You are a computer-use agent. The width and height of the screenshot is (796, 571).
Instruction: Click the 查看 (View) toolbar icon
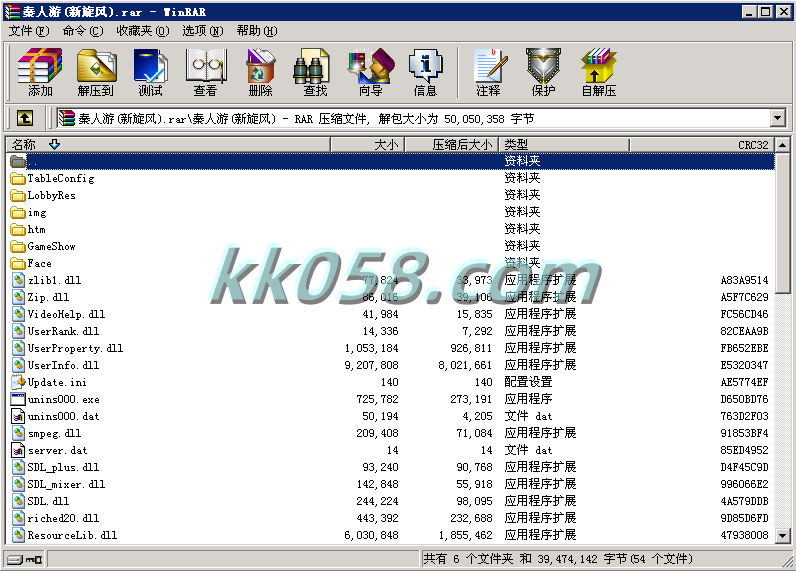coord(206,72)
